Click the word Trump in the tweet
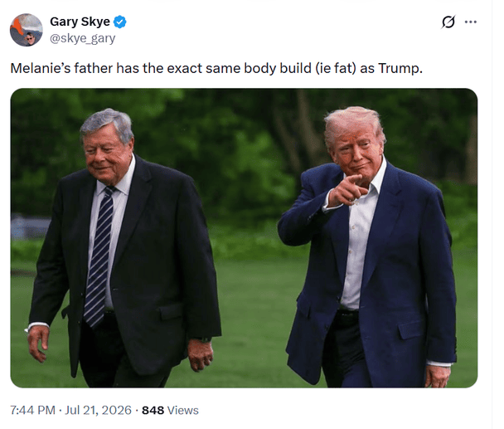 pos(400,69)
